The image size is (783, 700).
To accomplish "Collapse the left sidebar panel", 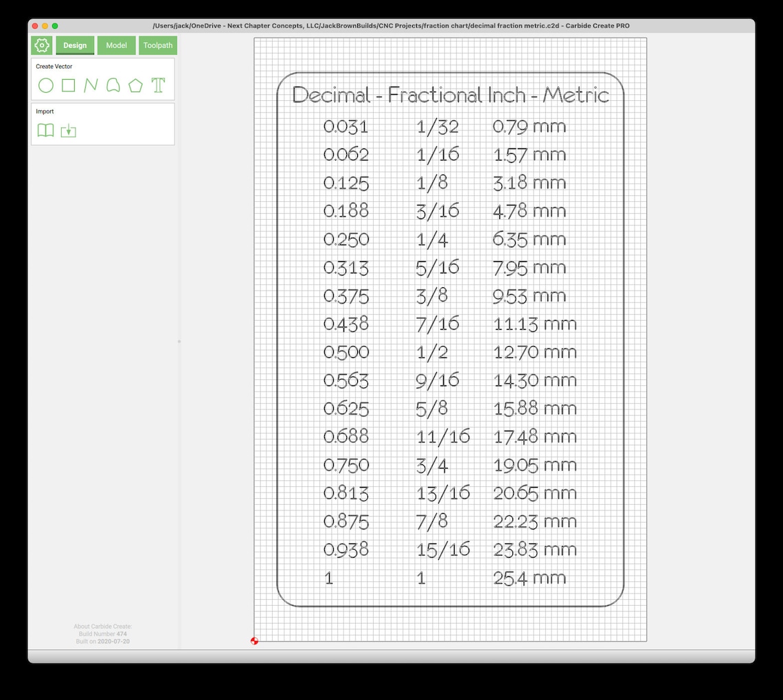I will point(179,340).
